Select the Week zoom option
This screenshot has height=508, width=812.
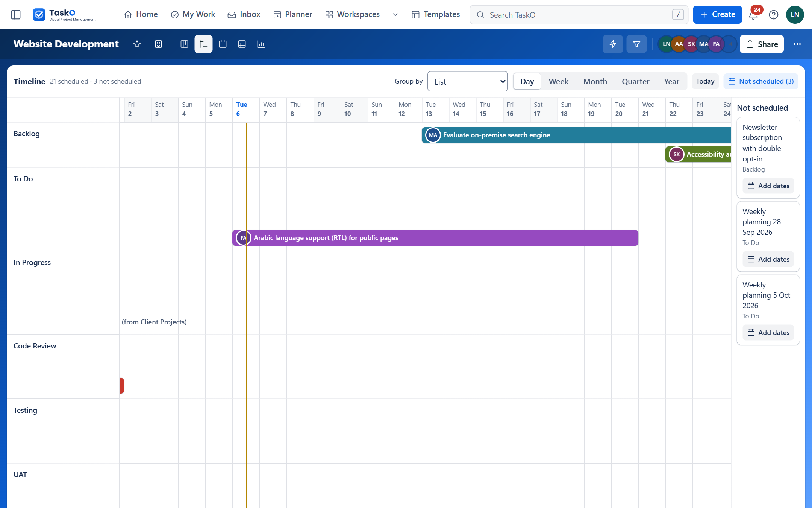[x=558, y=81]
